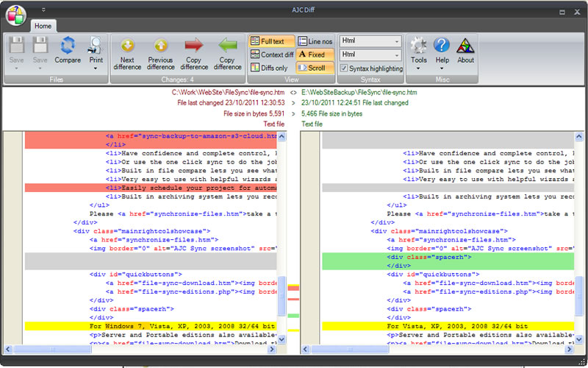
Task: Select the red 'Easily schedule your project' line
Action: (151, 188)
